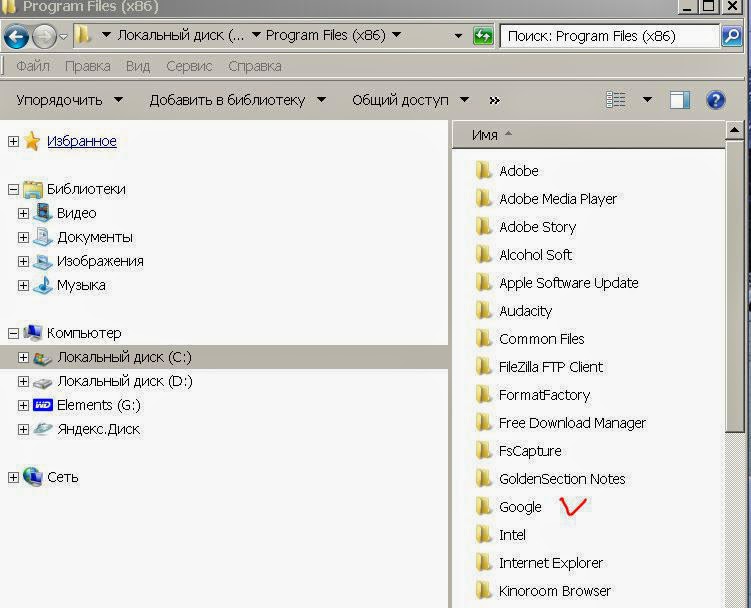
Task: Open recent pages dropdown beside navigation arrows
Action: (63, 37)
